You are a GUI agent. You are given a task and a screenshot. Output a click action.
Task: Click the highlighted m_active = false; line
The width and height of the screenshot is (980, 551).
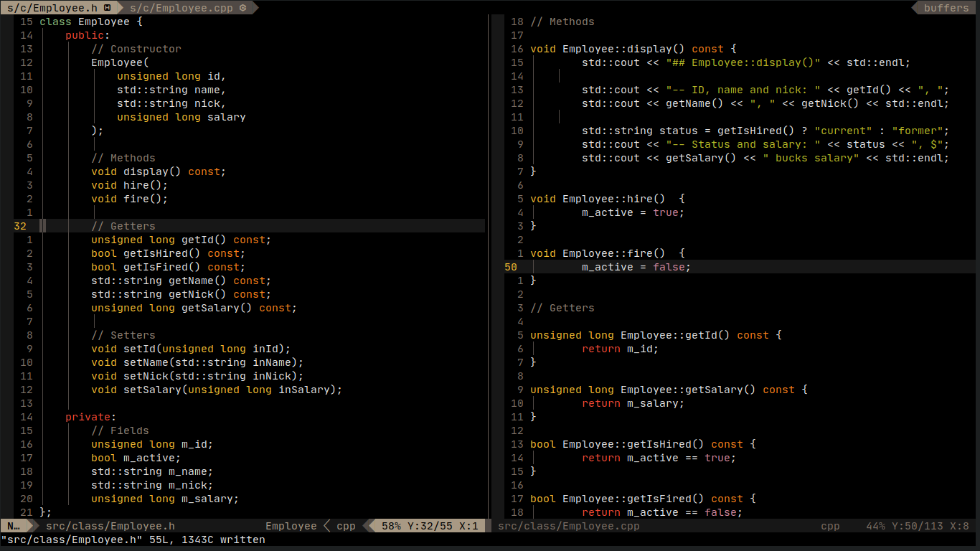pos(636,267)
